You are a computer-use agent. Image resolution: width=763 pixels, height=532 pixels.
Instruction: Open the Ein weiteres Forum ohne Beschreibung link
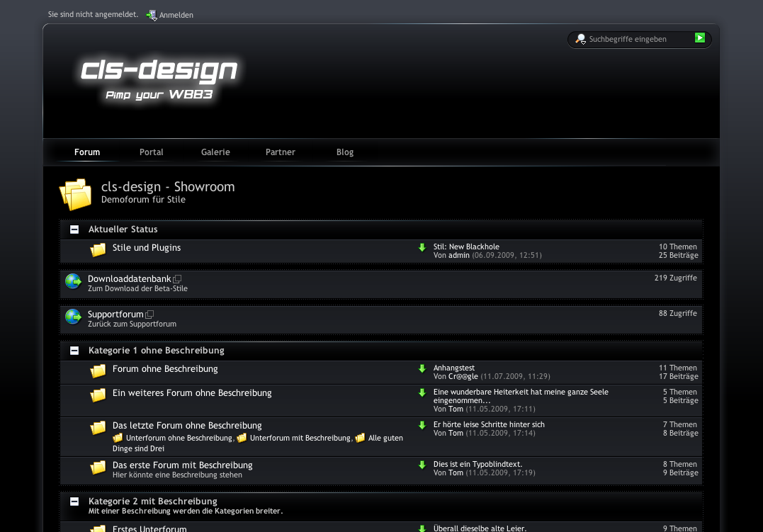tap(192, 393)
